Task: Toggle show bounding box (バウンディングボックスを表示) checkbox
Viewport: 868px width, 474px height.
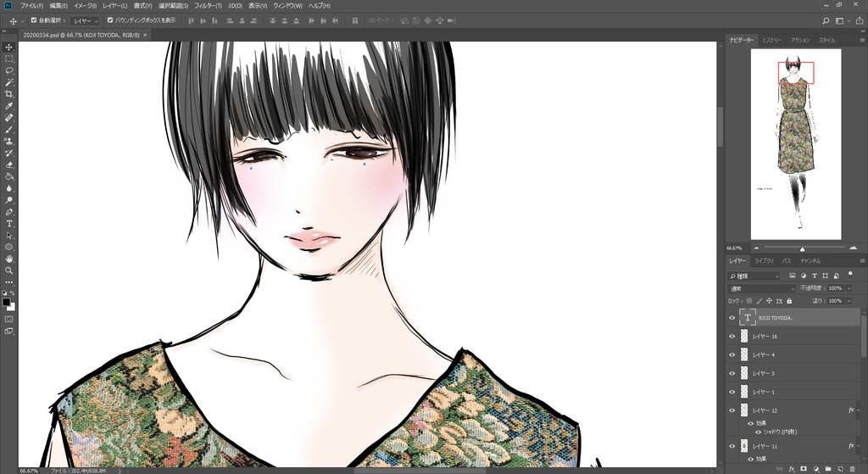Action: pyautogui.click(x=110, y=20)
